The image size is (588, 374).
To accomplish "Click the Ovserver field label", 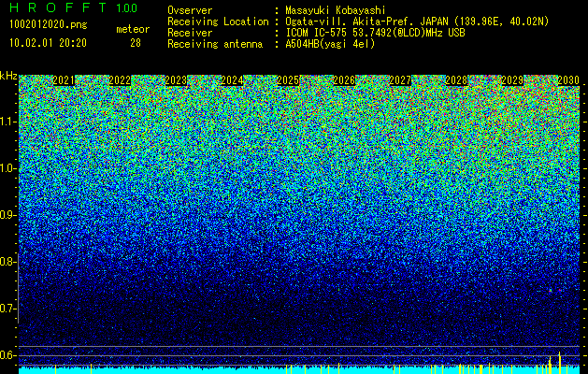I will click(190, 10).
